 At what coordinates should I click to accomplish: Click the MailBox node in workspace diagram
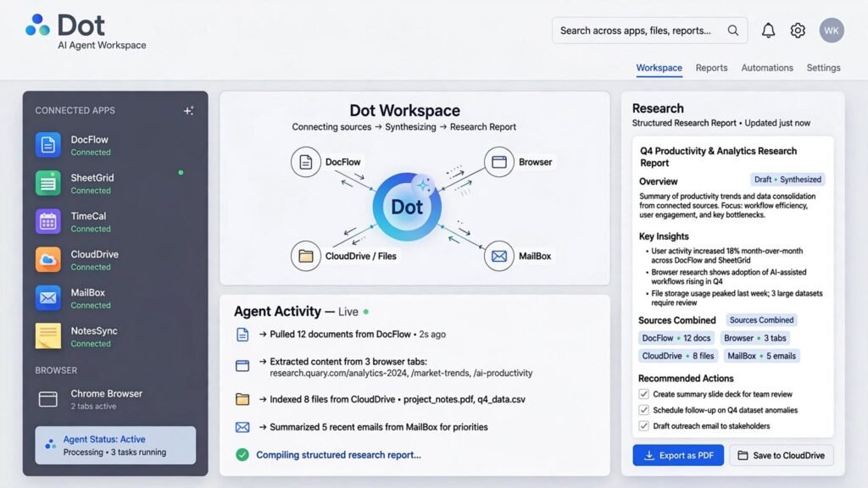[498, 256]
